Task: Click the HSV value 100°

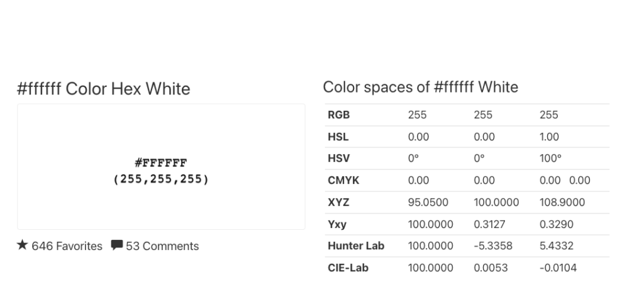Action: click(550, 159)
